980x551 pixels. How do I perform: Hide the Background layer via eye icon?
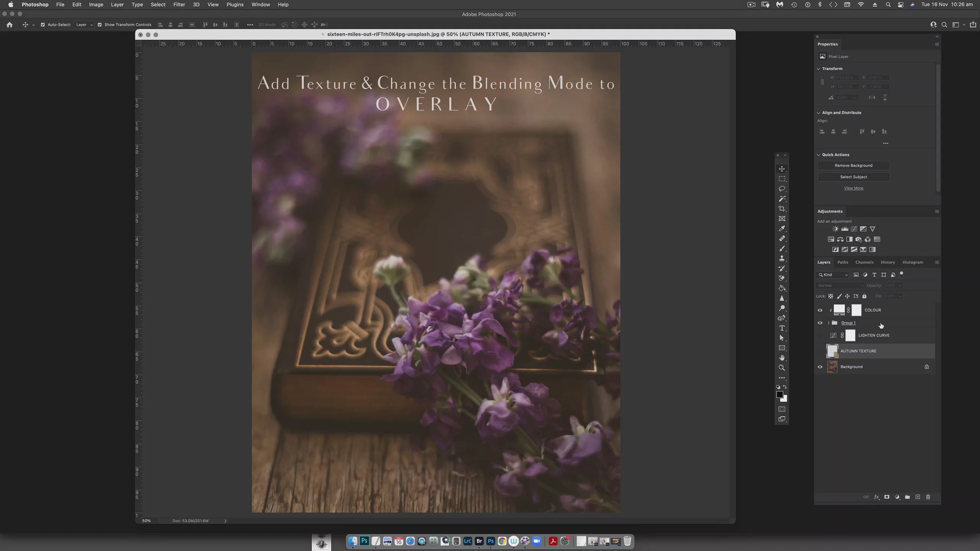click(x=820, y=367)
